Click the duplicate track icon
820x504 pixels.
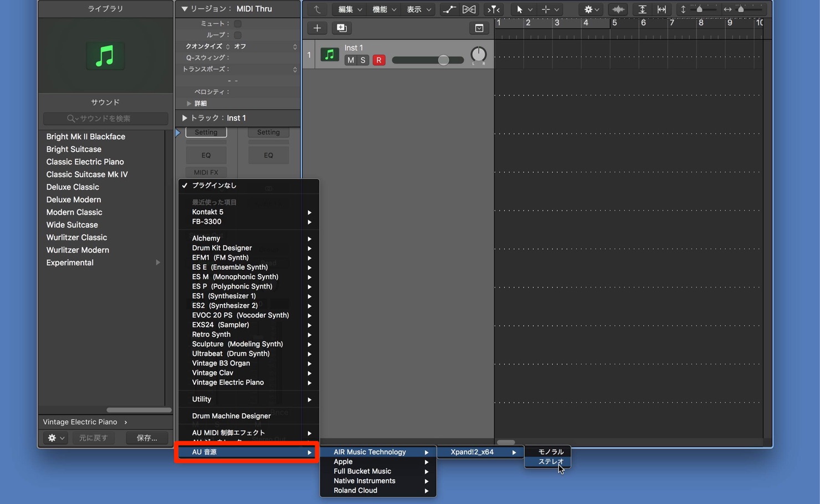[x=341, y=28]
